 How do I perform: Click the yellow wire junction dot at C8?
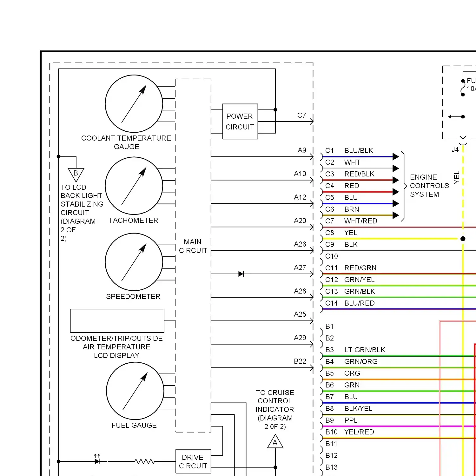coord(463,239)
